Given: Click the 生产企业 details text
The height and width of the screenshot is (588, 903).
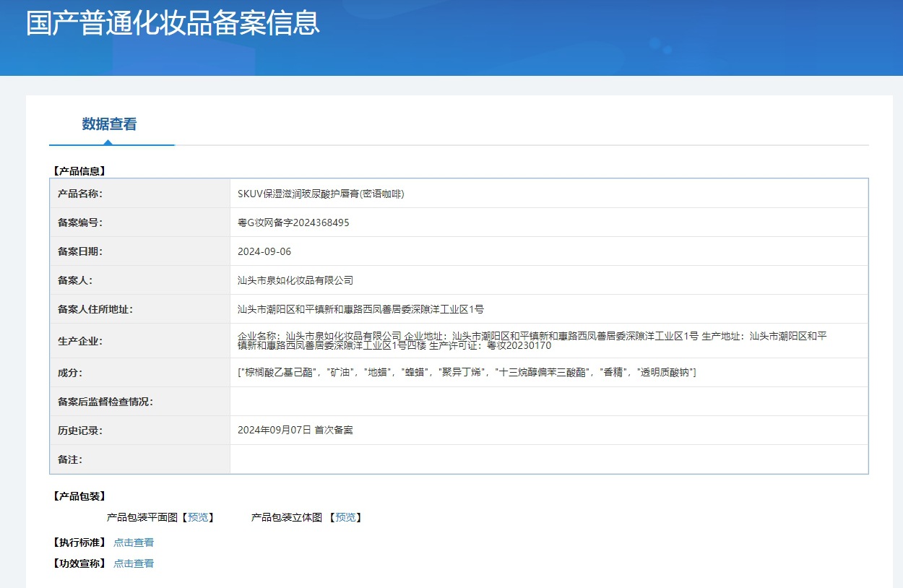Looking at the screenshot, I should [x=532, y=341].
